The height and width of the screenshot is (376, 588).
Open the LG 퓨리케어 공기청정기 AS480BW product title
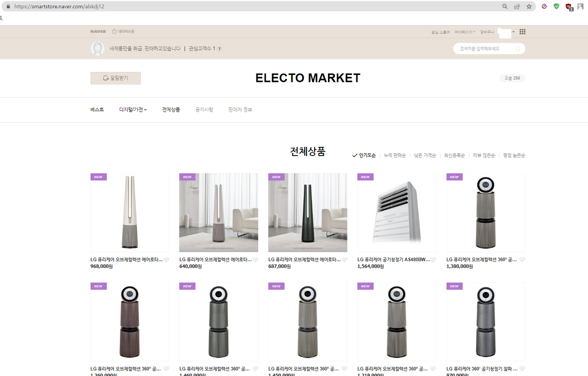click(394, 260)
